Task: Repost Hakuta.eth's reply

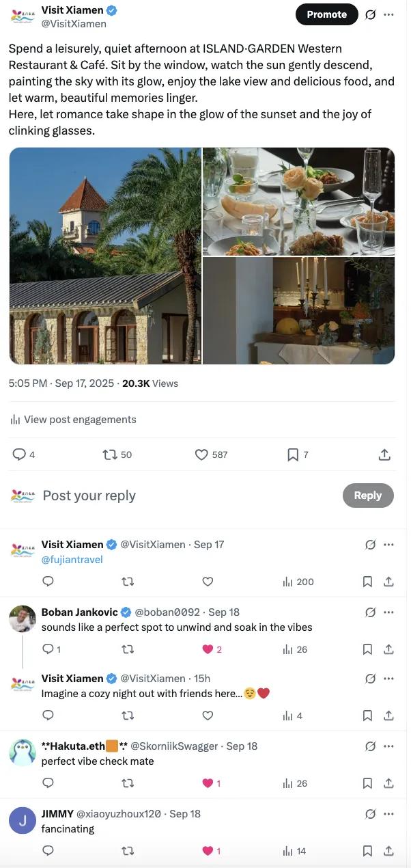Action: (128, 783)
